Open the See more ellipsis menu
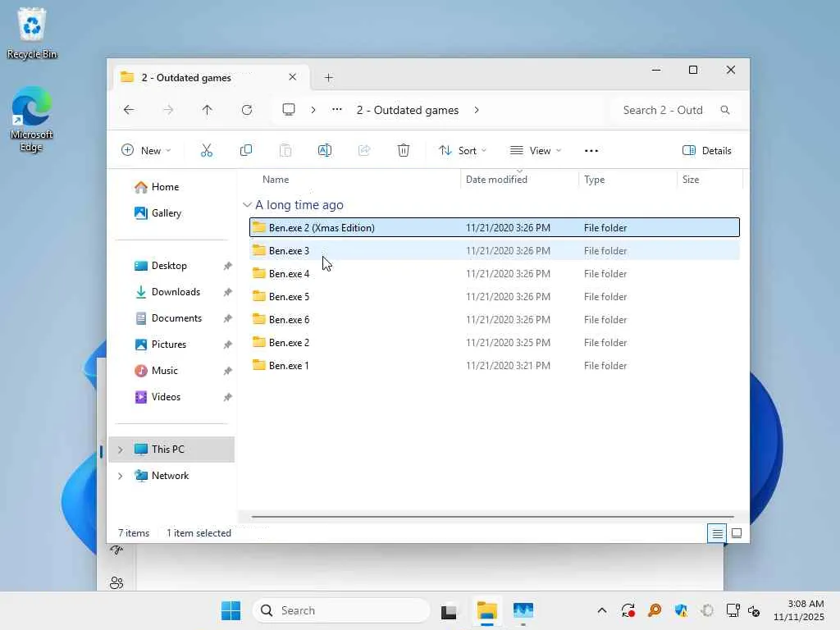840x630 pixels. (x=591, y=151)
